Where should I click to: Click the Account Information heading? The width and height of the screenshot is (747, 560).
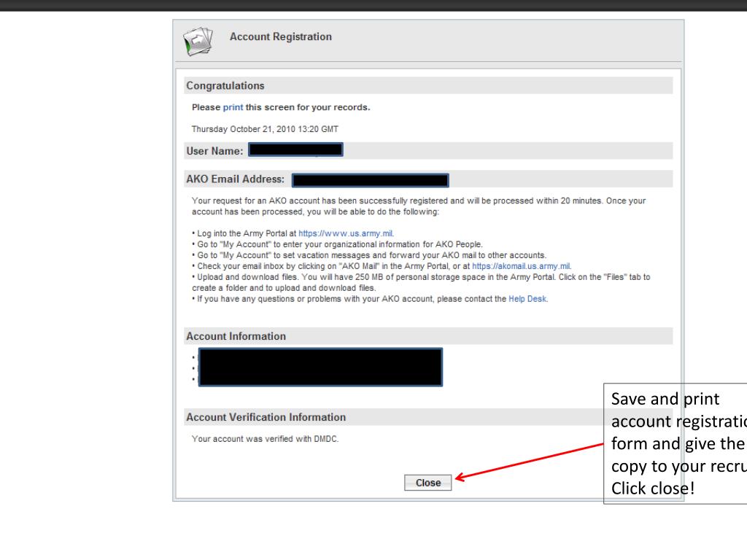pos(236,336)
